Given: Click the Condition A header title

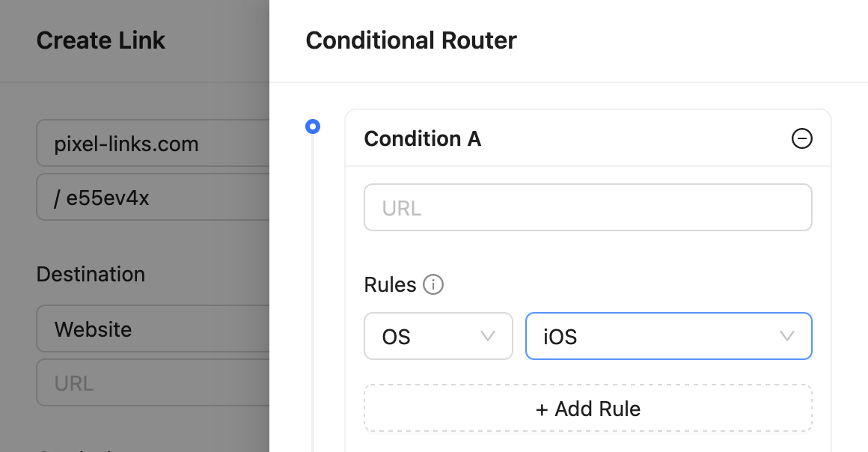Looking at the screenshot, I should pyautogui.click(x=422, y=138).
